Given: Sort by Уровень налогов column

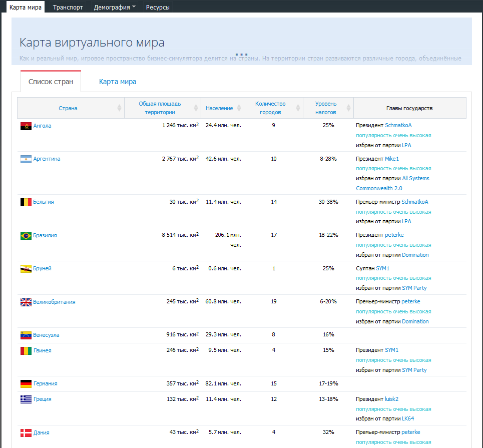Looking at the screenshot, I should pos(325,108).
